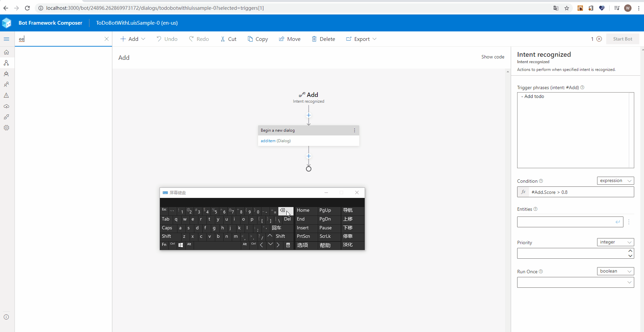This screenshot has height=332, width=644.
Task: Select the Add intent recognized trigger title
Action: (x=309, y=95)
